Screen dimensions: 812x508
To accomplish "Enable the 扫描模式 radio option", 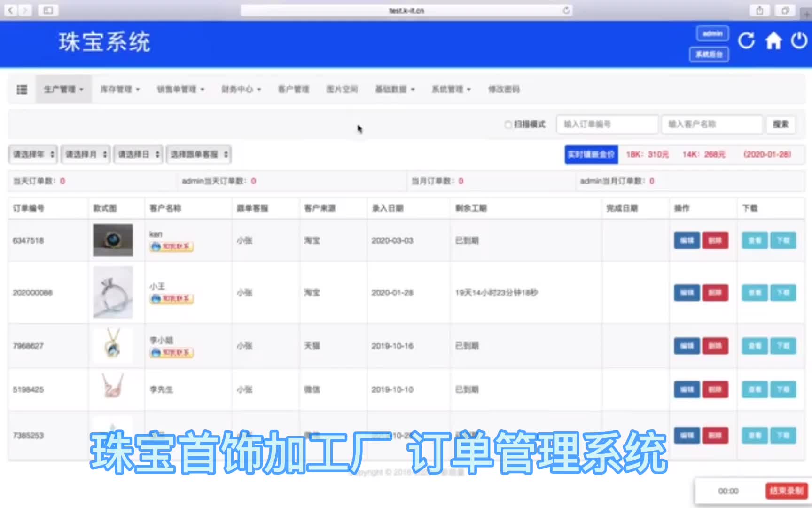I will click(508, 125).
